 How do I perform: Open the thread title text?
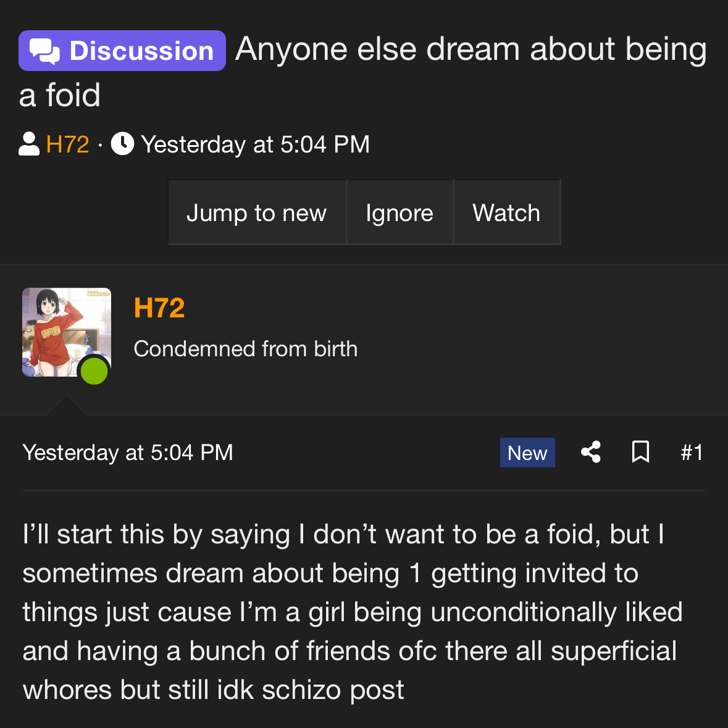point(363,72)
